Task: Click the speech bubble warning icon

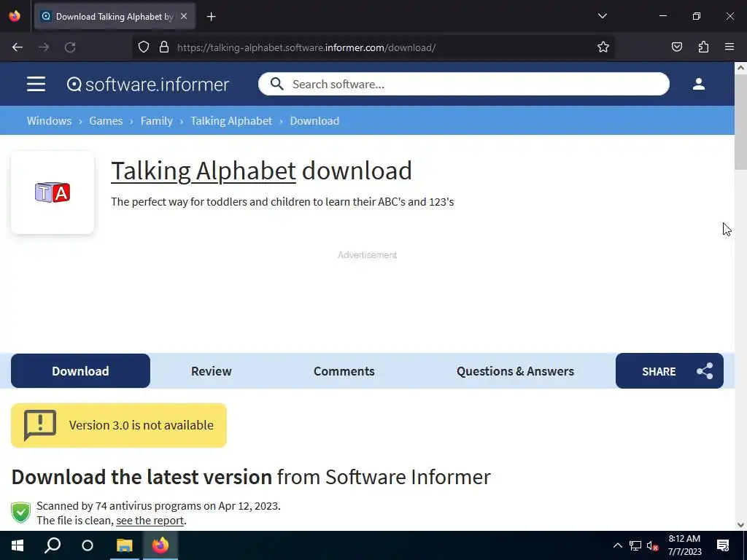Action: [40, 425]
